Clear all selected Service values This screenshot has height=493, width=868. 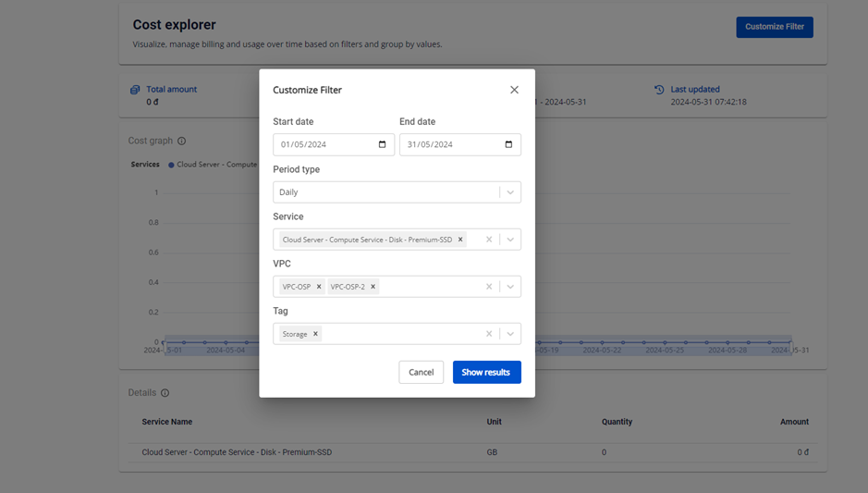[489, 240]
